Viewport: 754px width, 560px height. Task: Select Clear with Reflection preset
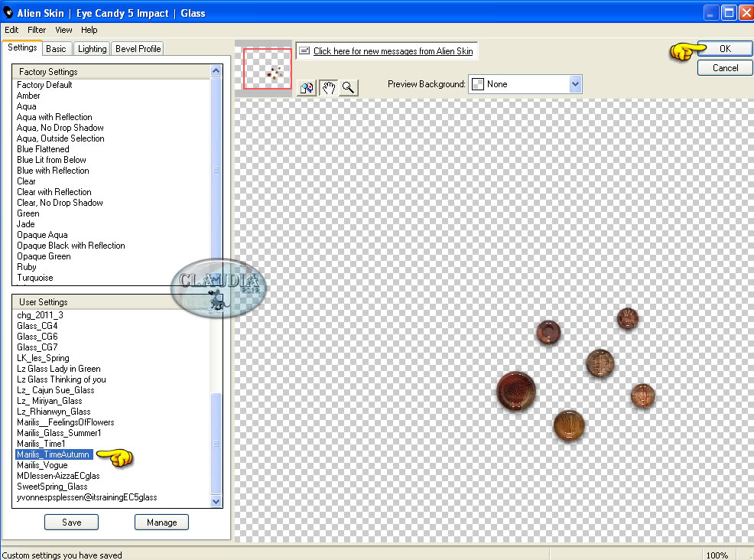pyautogui.click(x=54, y=192)
